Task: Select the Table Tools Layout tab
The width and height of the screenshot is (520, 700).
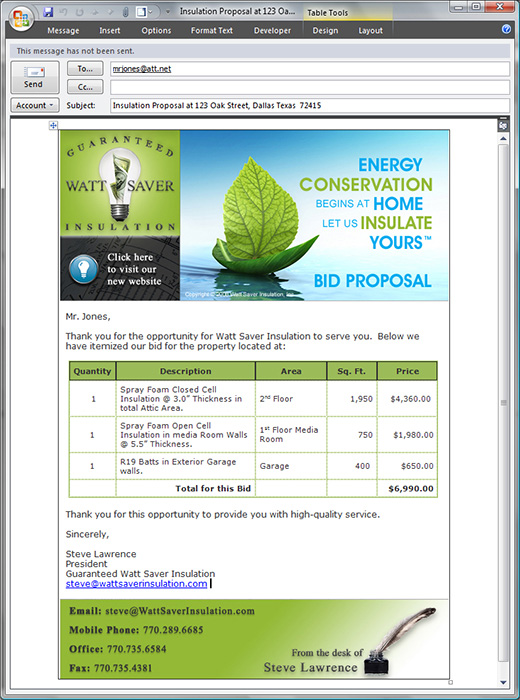Action: coord(370,30)
